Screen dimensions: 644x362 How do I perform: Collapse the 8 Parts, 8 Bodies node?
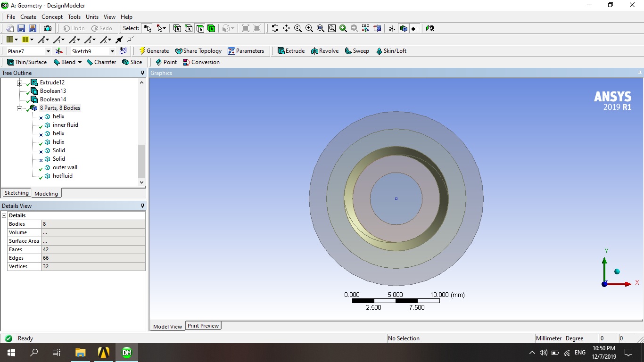(x=20, y=108)
